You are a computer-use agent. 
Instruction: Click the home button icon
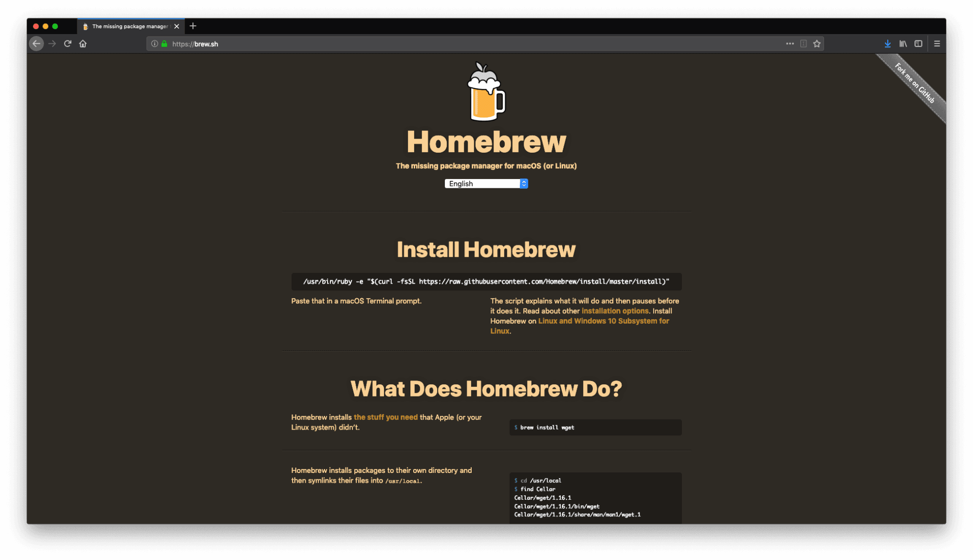82,43
